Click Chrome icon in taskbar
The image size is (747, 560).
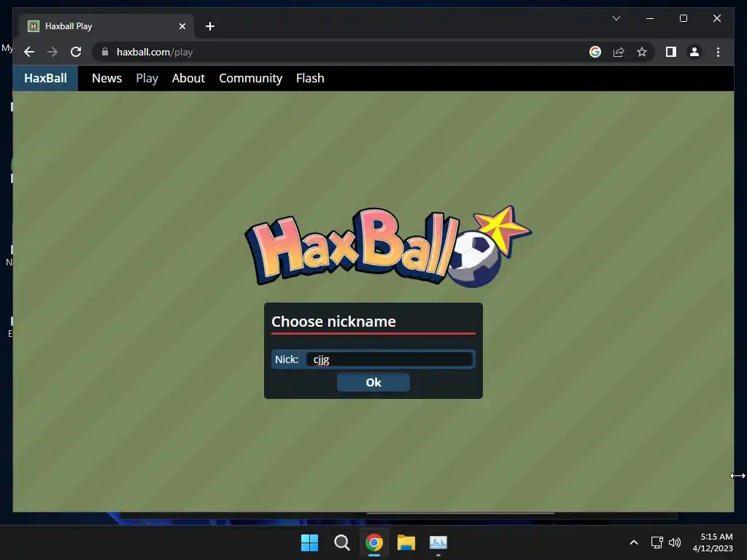pyautogui.click(x=374, y=542)
